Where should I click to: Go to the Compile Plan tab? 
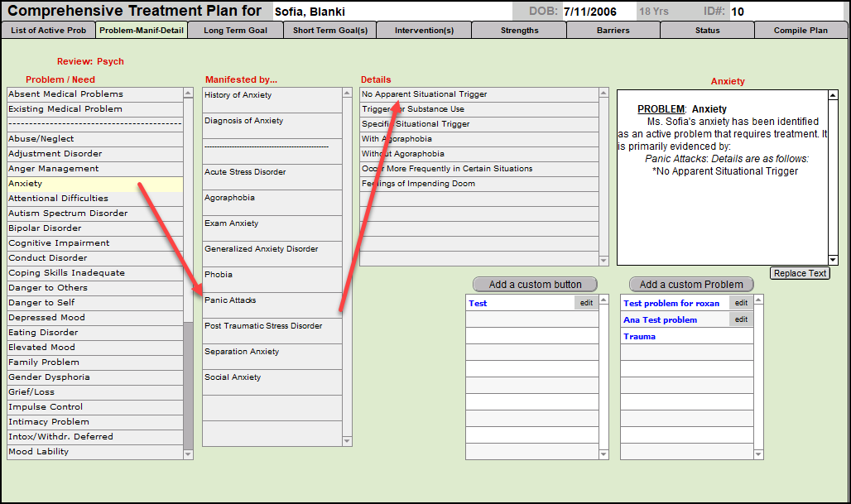point(800,31)
